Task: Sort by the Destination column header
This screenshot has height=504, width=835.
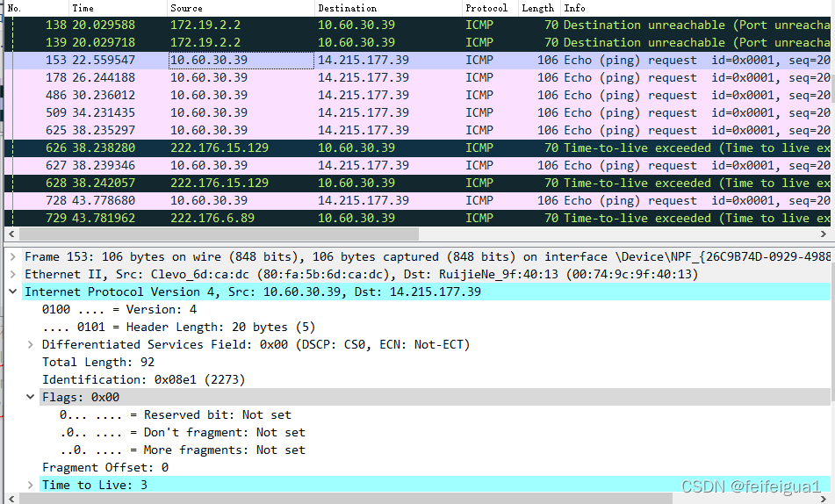Action: [388, 8]
